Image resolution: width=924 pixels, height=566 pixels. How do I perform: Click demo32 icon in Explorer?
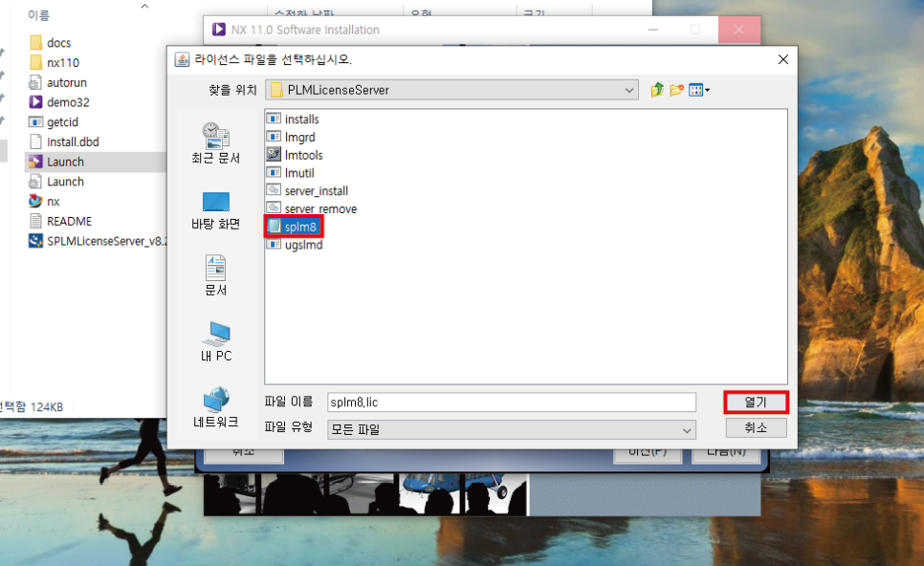coord(36,102)
